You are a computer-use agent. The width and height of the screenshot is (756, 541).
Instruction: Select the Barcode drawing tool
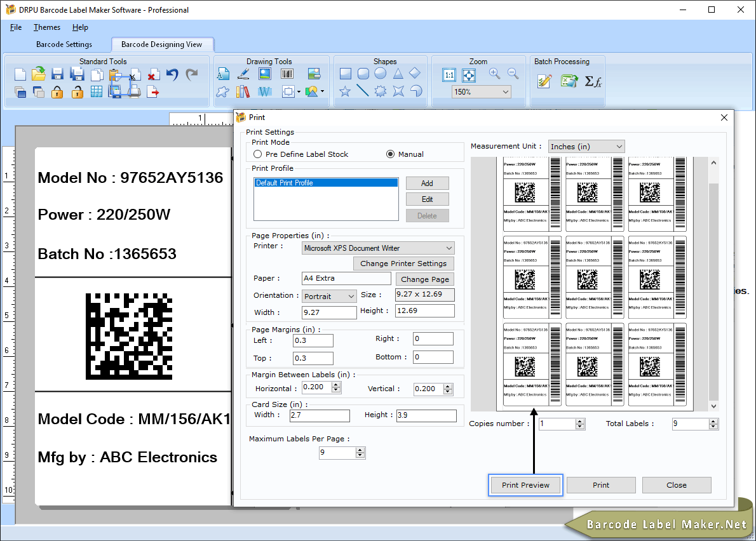click(287, 74)
